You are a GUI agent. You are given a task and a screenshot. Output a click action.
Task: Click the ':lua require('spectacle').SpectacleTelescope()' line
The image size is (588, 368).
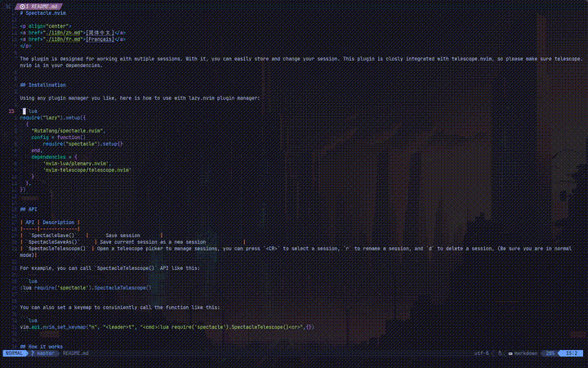tap(86, 288)
